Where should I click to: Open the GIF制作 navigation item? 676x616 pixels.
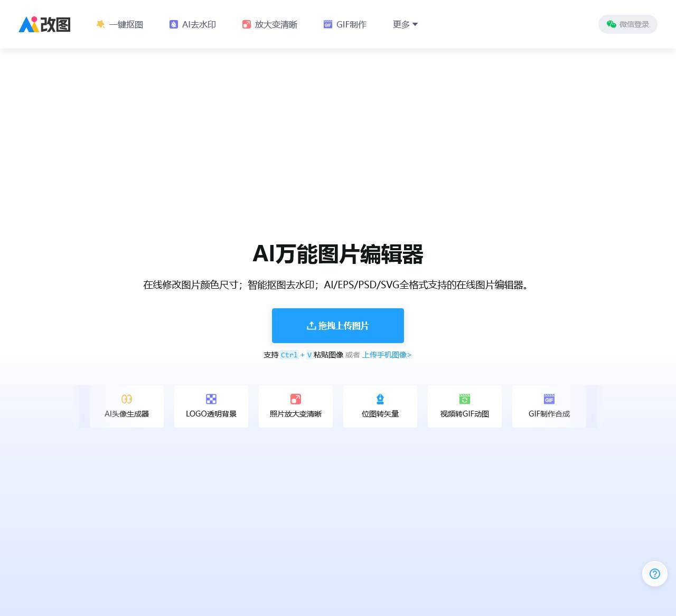351,24
